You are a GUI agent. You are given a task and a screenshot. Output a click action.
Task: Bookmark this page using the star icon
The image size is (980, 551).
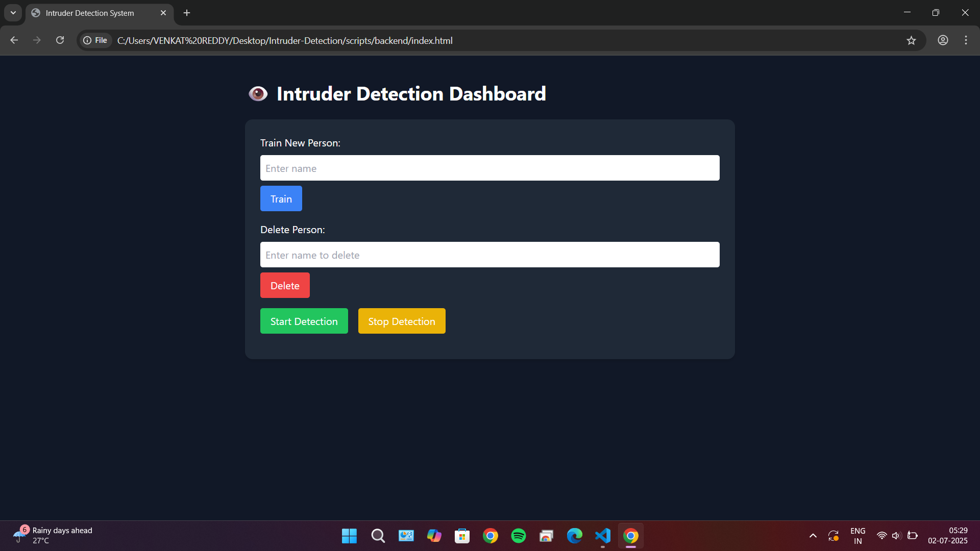[912, 40]
